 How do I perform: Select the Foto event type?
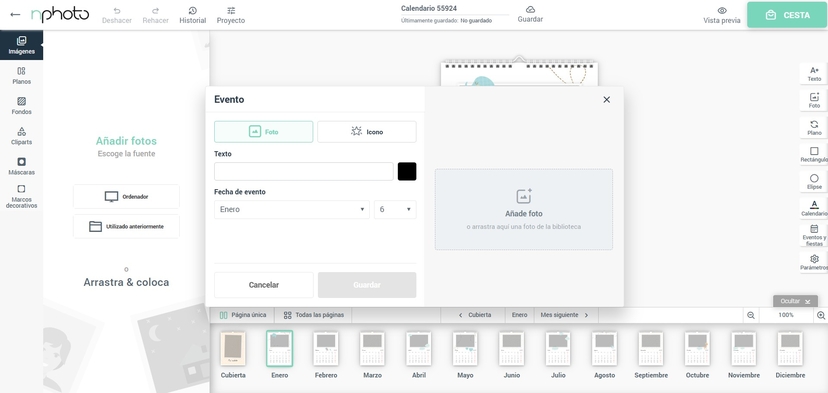point(264,132)
